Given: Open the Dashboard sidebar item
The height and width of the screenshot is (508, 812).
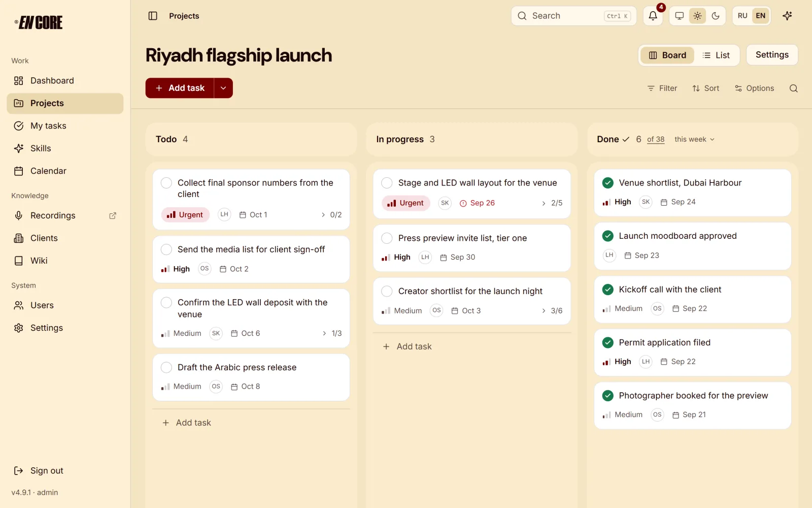Looking at the screenshot, I should 65,81.
